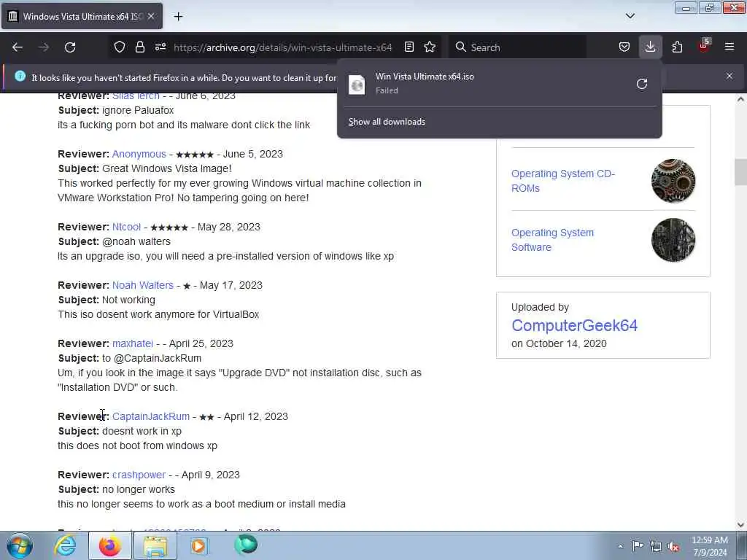Retry the failed Win Vista Ultimate x64.iso download
This screenshot has height=560, width=747.
[642, 84]
